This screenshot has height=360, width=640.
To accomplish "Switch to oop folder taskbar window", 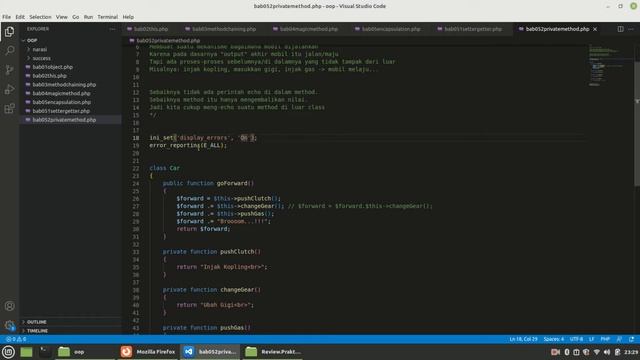I will [86, 351].
